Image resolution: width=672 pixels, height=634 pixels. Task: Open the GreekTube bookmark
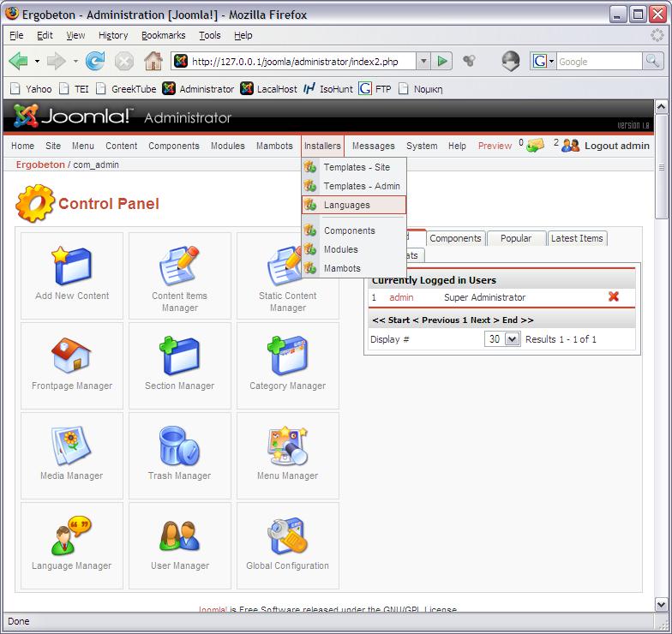pos(127,89)
